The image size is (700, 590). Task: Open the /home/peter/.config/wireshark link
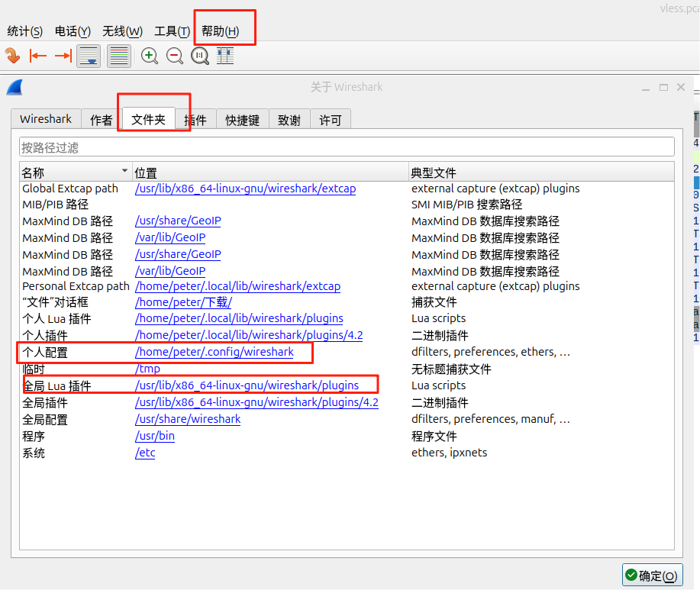(214, 352)
